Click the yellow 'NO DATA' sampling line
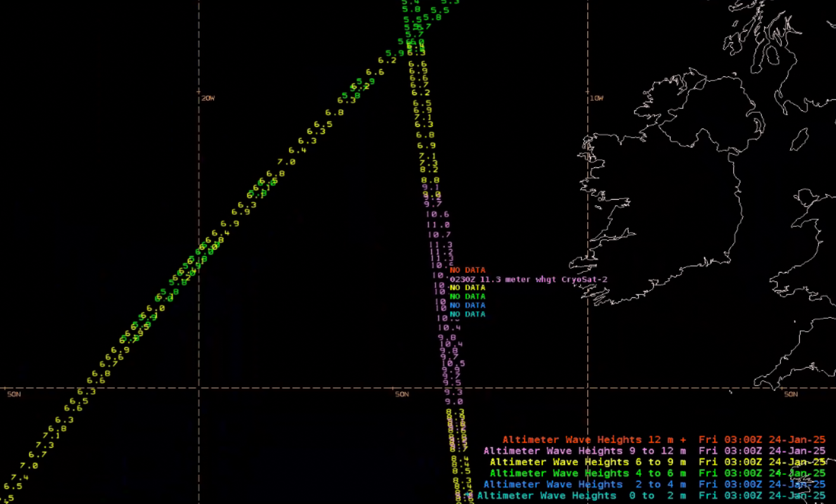The height and width of the screenshot is (504, 836). pyautogui.click(x=467, y=288)
